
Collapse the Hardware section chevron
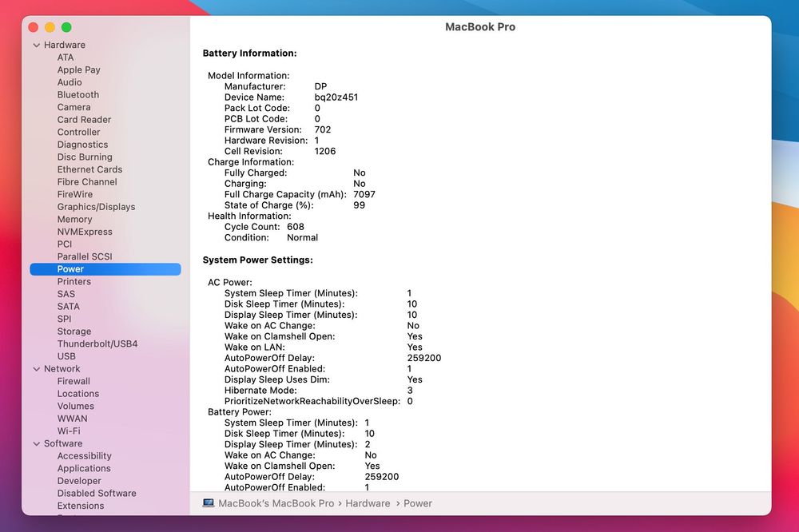pos(36,46)
